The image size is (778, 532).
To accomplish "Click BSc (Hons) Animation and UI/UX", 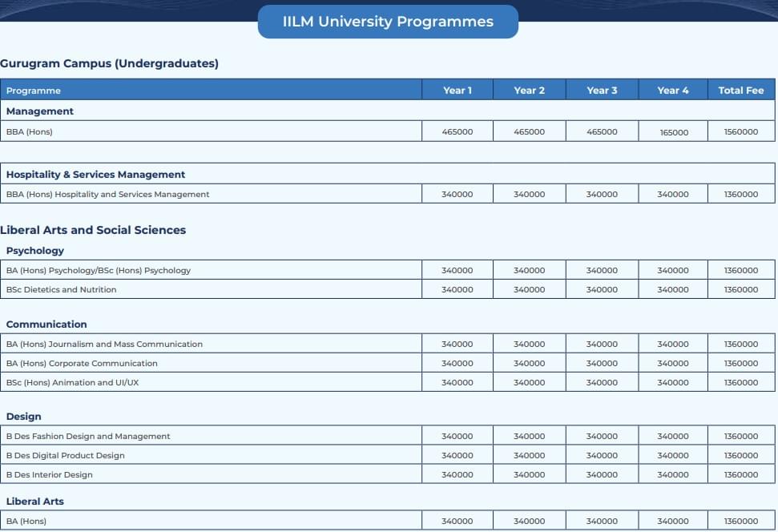I will point(72,383).
